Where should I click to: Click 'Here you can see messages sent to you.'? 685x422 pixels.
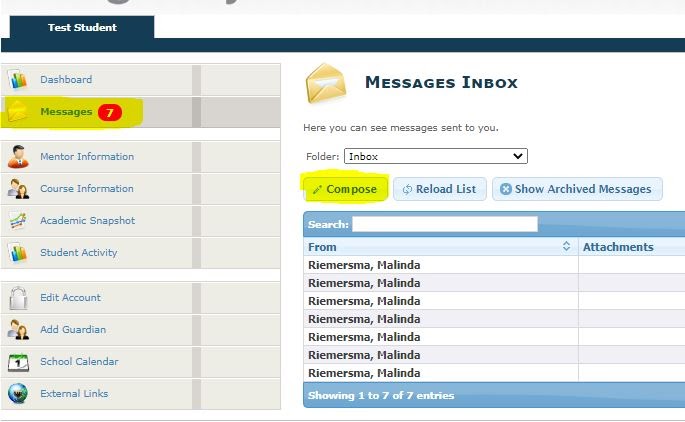pyautogui.click(x=401, y=128)
